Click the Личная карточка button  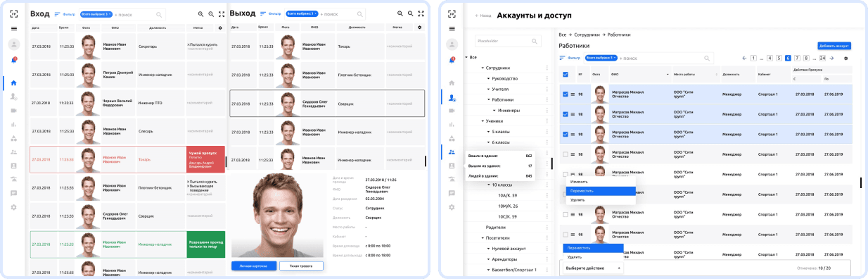[254, 266]
